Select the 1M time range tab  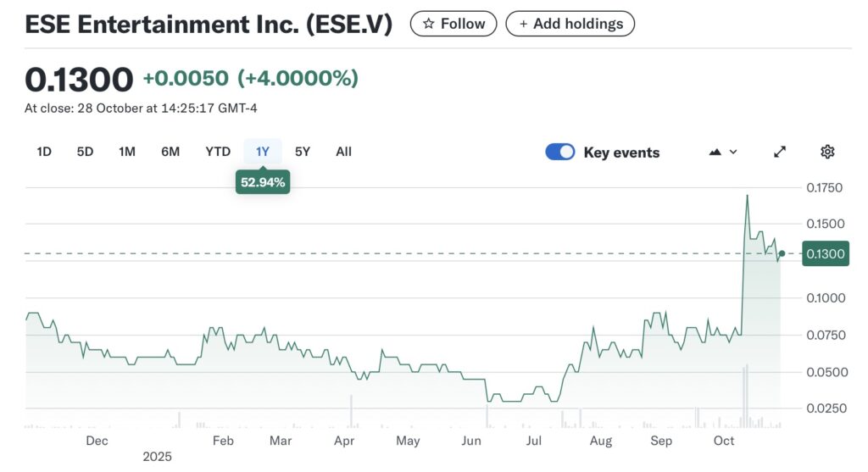[x=127, y=152]
